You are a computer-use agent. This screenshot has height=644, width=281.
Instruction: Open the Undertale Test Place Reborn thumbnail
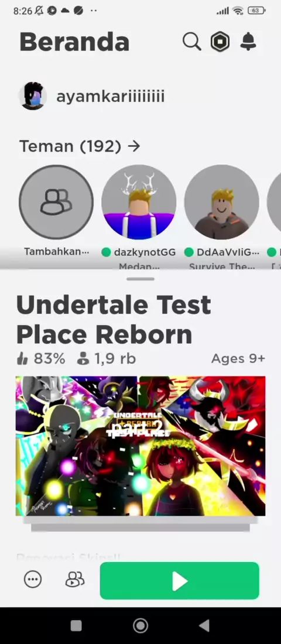tap(140, 446)
